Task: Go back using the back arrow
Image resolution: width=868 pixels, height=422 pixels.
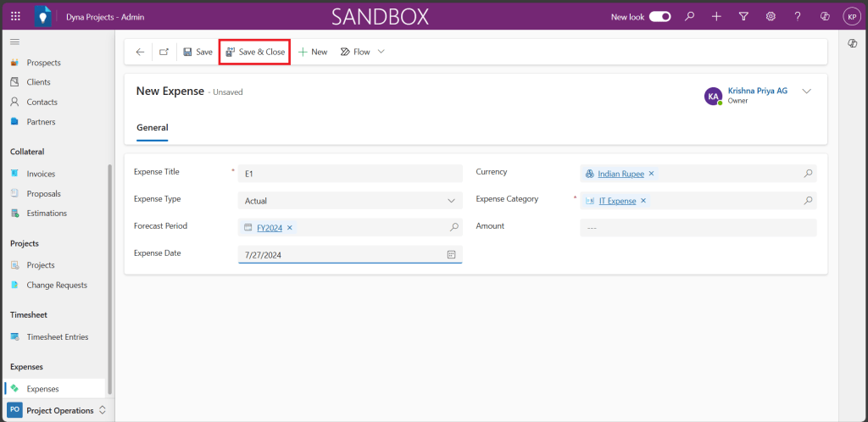Action: click(x=140, y=52)
